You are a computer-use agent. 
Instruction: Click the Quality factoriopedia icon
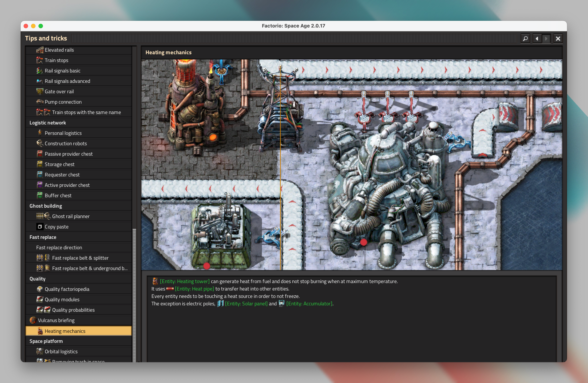40,289
